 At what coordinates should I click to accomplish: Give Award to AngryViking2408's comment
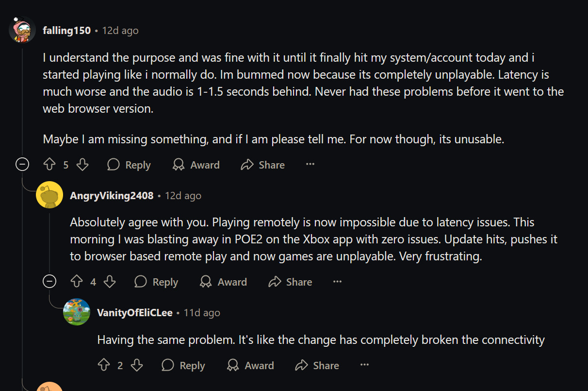click(223, 282)
